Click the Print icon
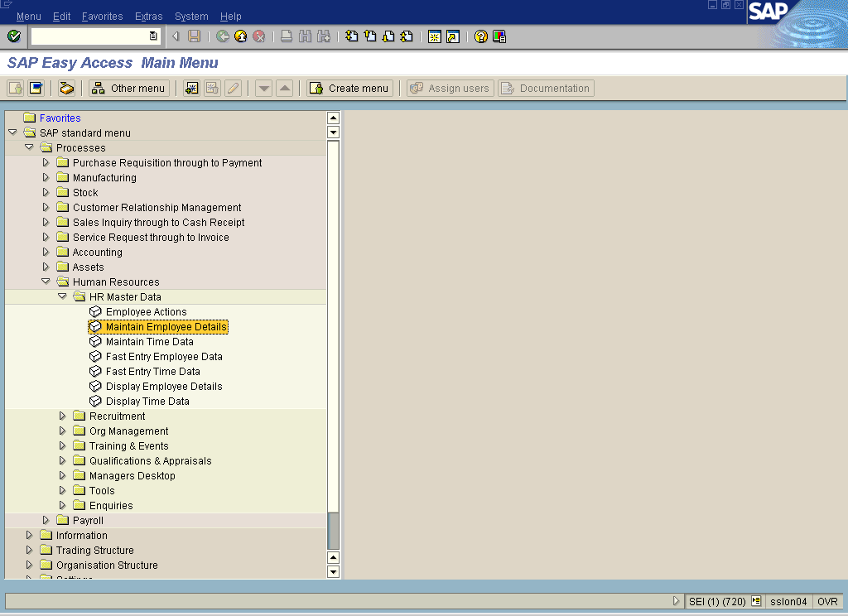Screen dimensions: 848x616 (x=287, y=36)
